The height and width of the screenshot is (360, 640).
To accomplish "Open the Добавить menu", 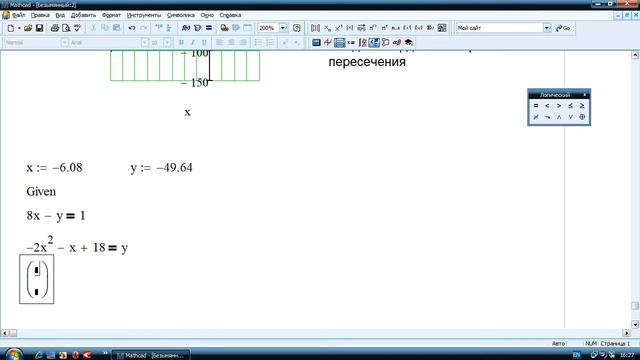I will click(83, 15).
